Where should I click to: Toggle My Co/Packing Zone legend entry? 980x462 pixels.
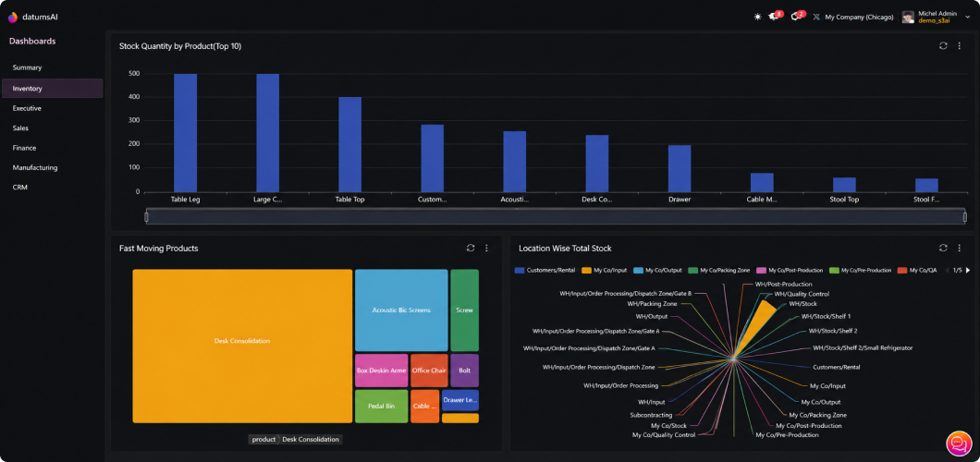click(x=718, y=271)
